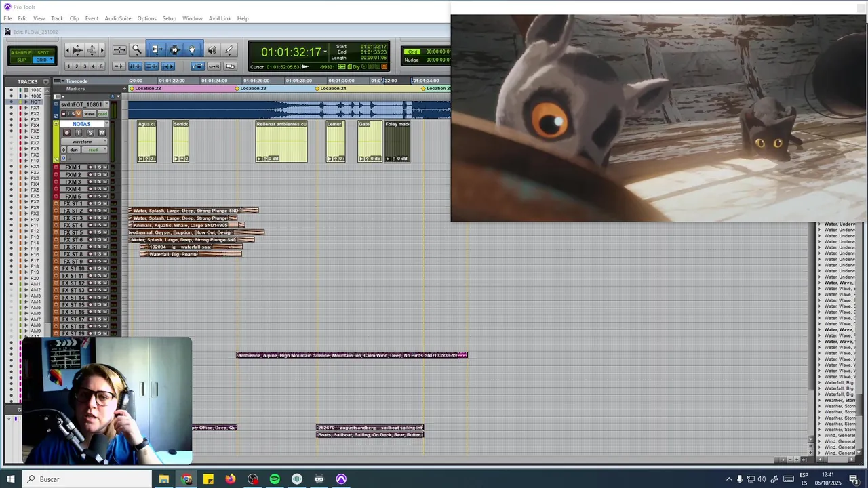Screen dimensions: 868x488
Task: Open Spotify from the taskbar
Action: coord(275,479)
